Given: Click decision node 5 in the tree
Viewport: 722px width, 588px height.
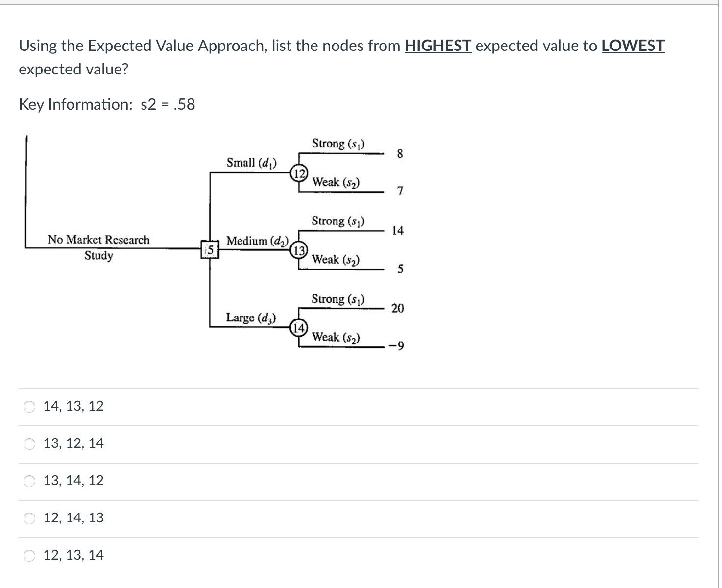Looking at the screenshot, I should (x=209, y=250).
